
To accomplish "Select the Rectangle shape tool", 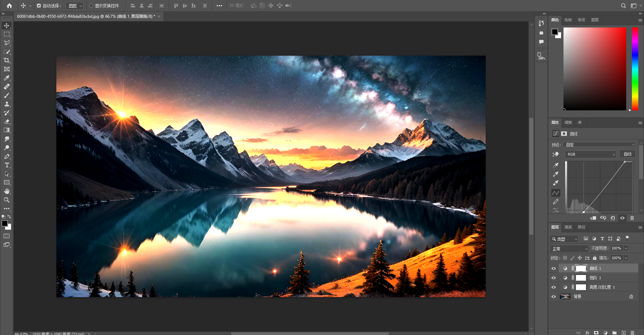I will [x=7, y=182].
